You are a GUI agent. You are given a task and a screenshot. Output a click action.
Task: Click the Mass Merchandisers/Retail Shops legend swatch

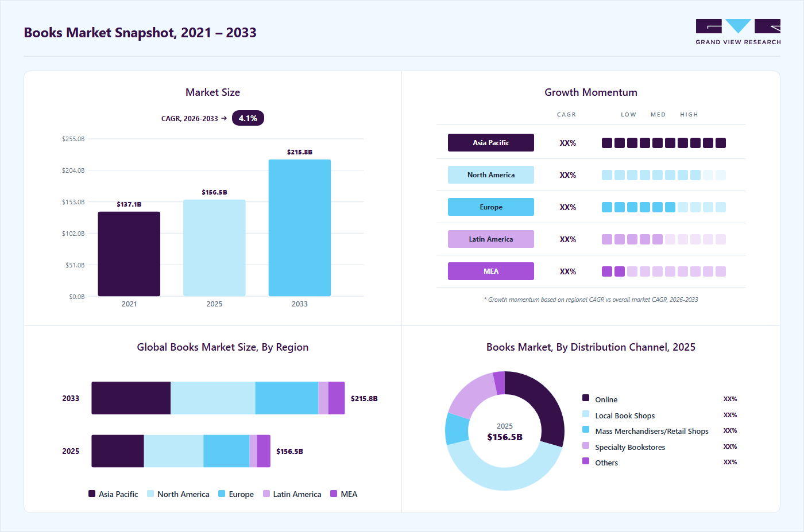[x=586, y=429]
